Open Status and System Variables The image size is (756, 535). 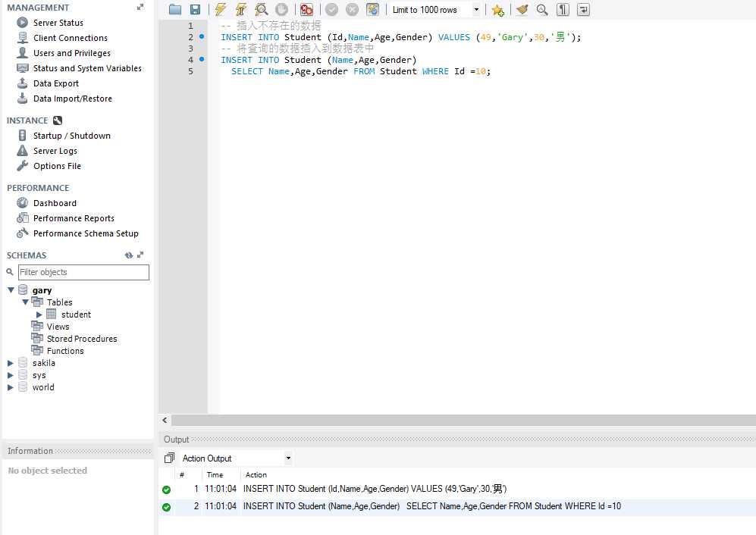(87, 68)
